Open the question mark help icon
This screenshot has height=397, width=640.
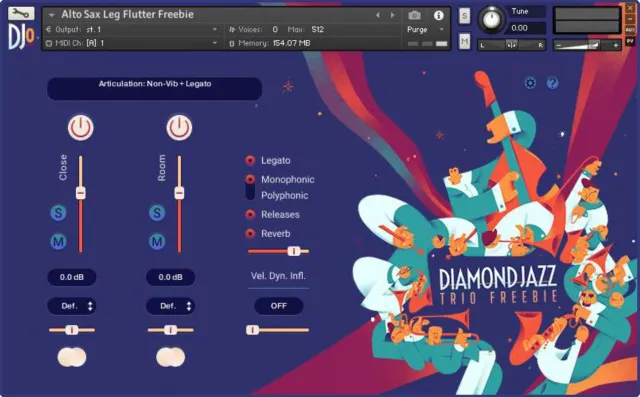tap(552, 83)
